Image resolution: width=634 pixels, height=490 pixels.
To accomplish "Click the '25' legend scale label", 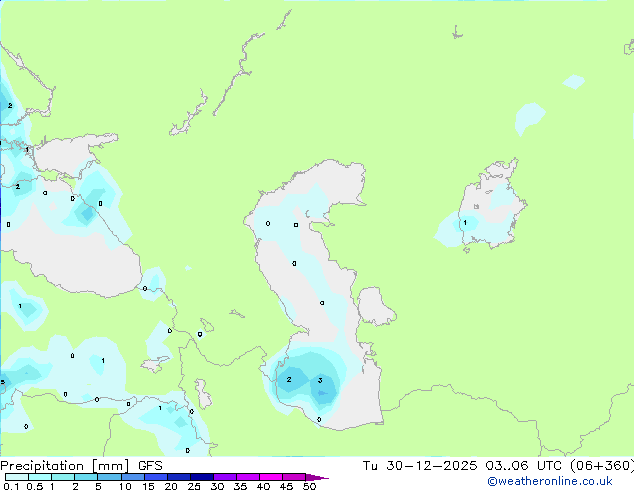I will click(194, 486).
